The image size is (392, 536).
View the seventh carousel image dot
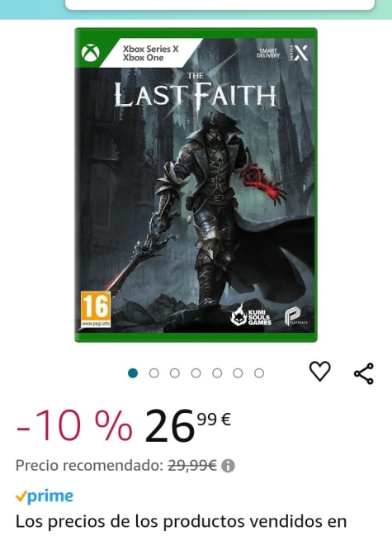coord(259,373)
